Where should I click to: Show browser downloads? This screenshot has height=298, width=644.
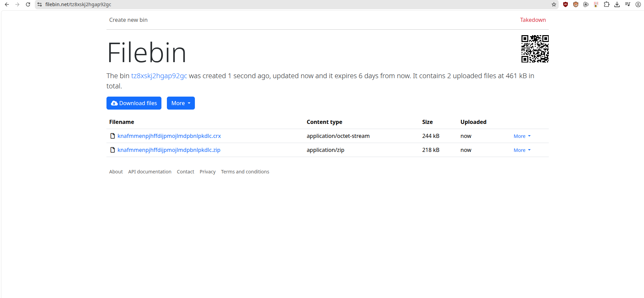click(x=617, y=4)
